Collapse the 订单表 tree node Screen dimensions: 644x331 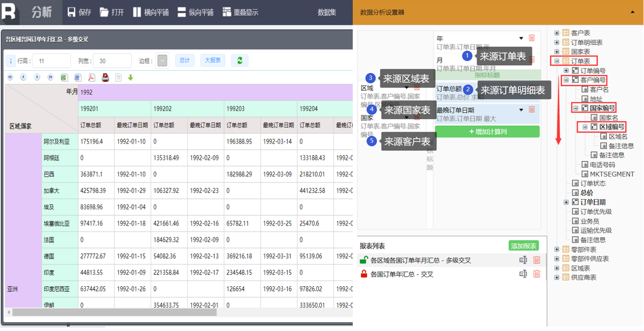557,61
